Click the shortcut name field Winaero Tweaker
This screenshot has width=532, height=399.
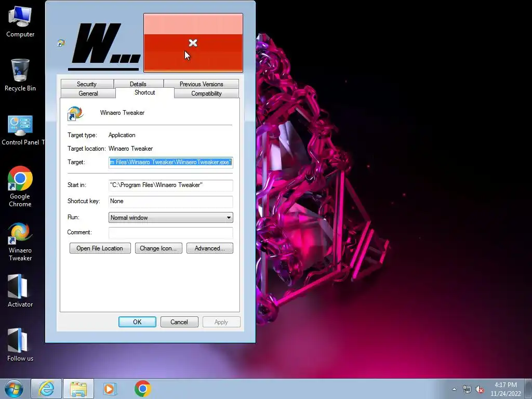click(122, 113)
